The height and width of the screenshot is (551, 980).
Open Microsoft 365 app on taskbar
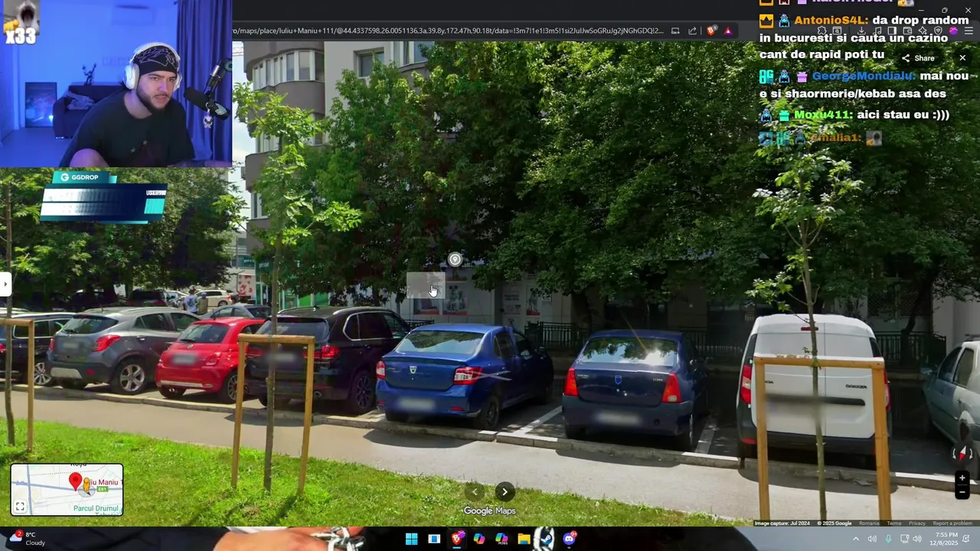[501, 539]
